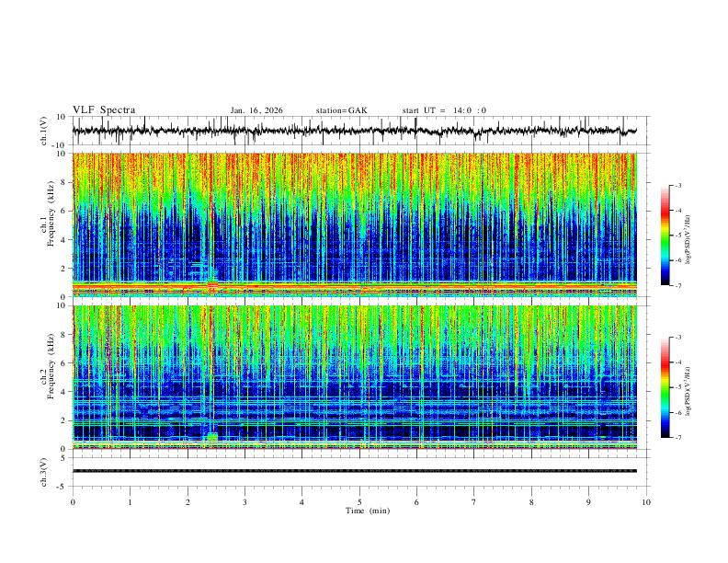Click time axis tick label "2"
The width and height of the screenshot is (728, 563).
(188, 502)
